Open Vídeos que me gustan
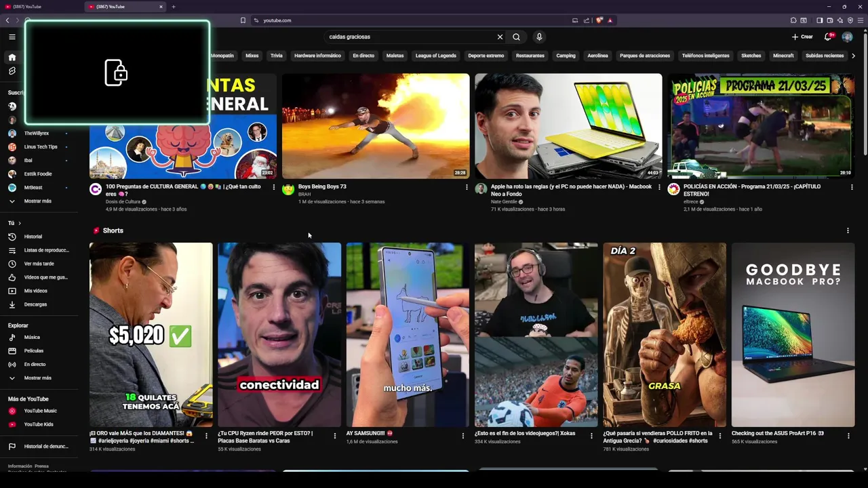868x488 pixels. pos(39,277)
